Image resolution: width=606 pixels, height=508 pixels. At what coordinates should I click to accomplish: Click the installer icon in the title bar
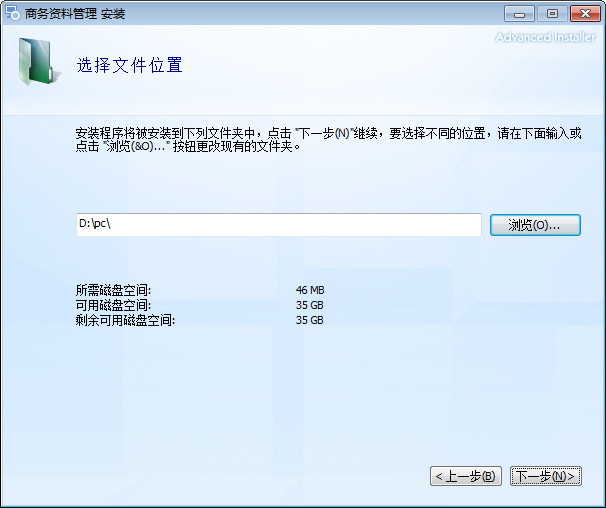tap(13, 14)
